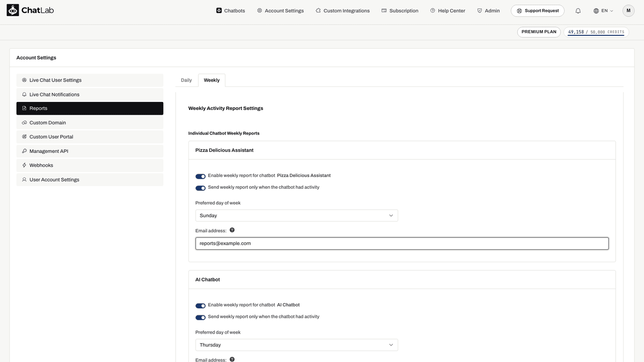
Task: Open Admin in the top menu
Action: click(x=488, y=11)
